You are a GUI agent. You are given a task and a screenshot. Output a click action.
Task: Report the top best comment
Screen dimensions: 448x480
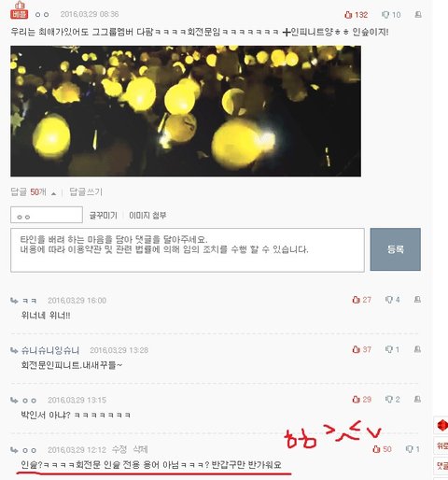418,14
